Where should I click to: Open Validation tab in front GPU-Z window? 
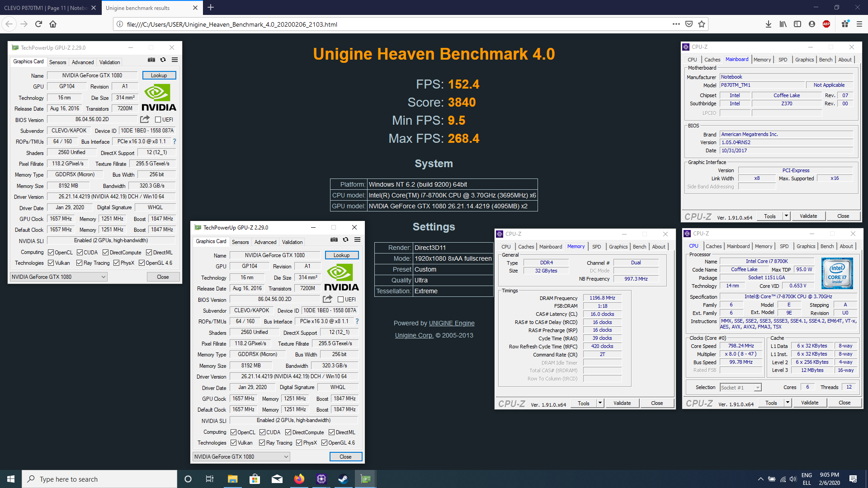click(x=292, y=242)
